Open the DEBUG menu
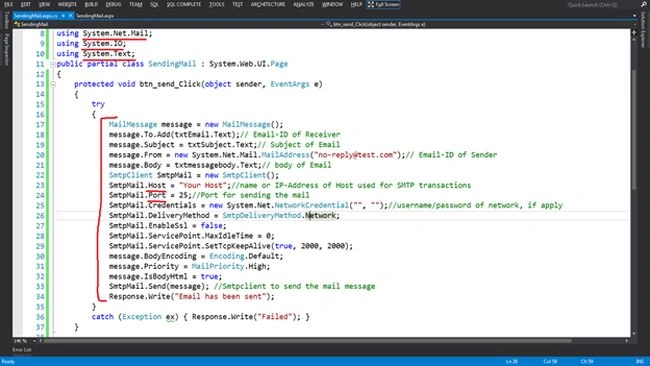 coord(113,4)
